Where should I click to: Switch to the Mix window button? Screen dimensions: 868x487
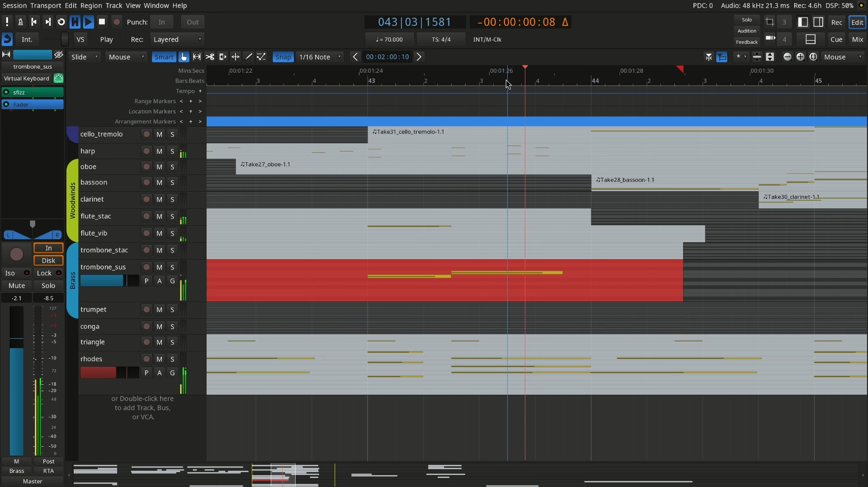[x=857, y=39]
